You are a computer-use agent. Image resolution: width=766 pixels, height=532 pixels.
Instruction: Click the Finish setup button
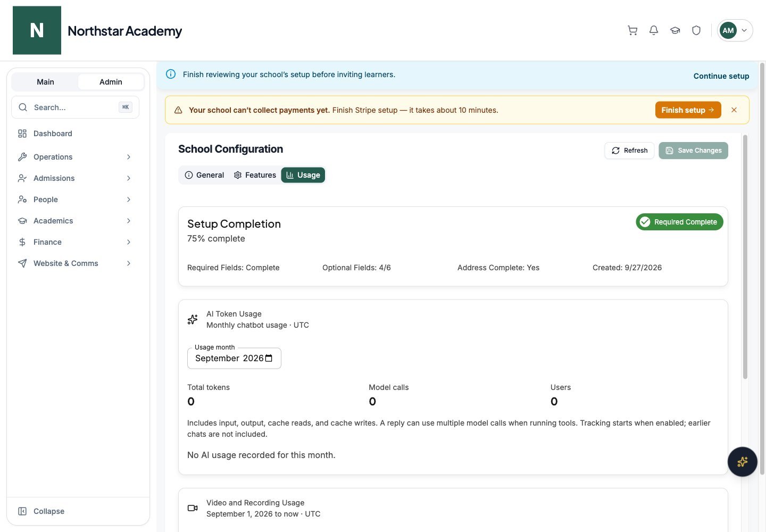pos(688,110)
